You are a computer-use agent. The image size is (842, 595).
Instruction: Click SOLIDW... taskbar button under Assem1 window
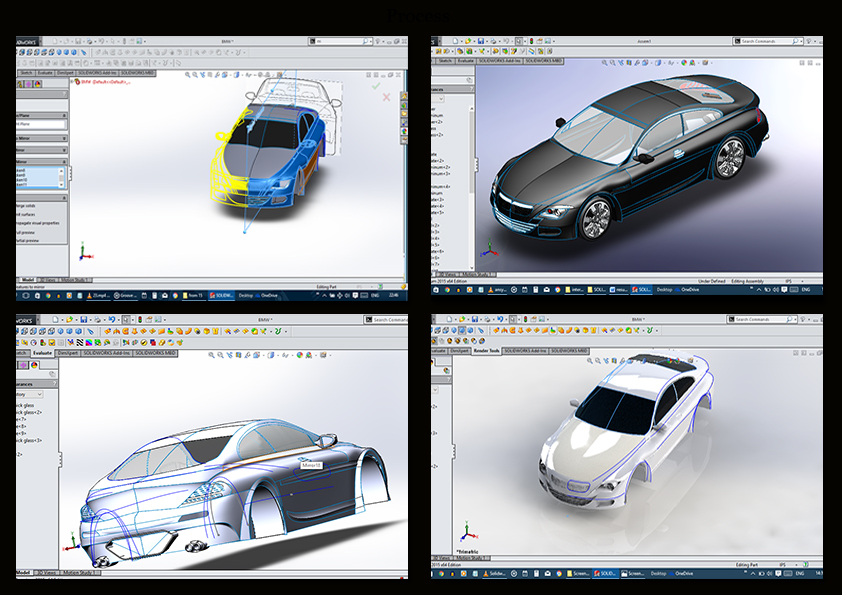(x=641, y=289)
